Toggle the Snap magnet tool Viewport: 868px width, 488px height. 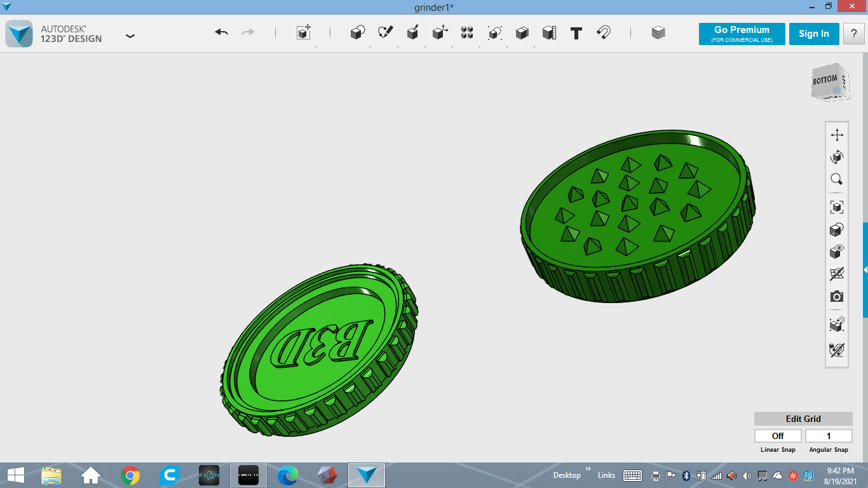point(604,33)
